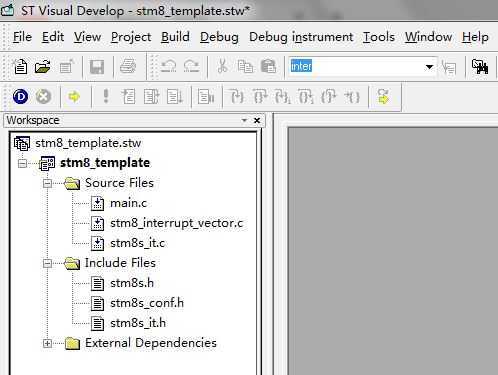Screen dimensions: 498x375
Task: Click the New file icon
Action: point(21,67)
